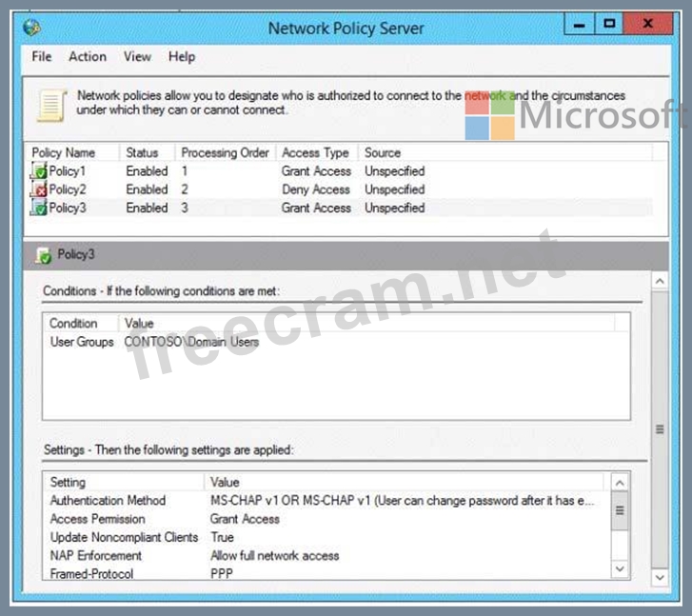This screenshot has width=692, height=616.
Task: Click the network policies scroll document icon
Action: tap(51, 106)
